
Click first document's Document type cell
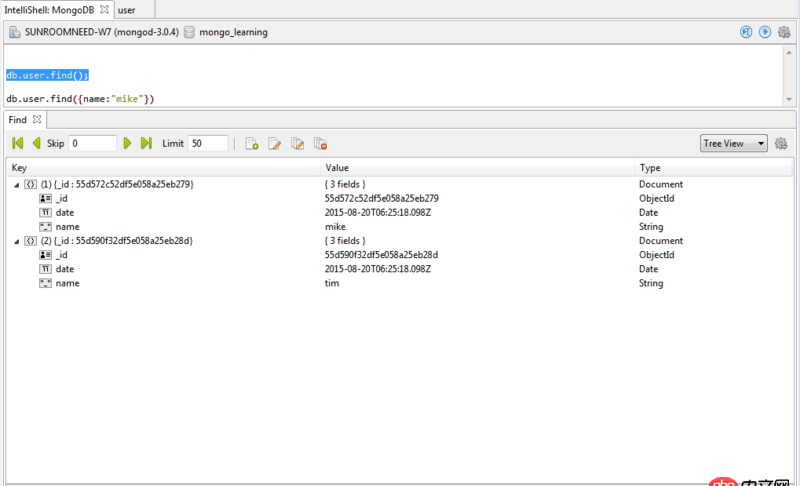[x=661, y=184]
